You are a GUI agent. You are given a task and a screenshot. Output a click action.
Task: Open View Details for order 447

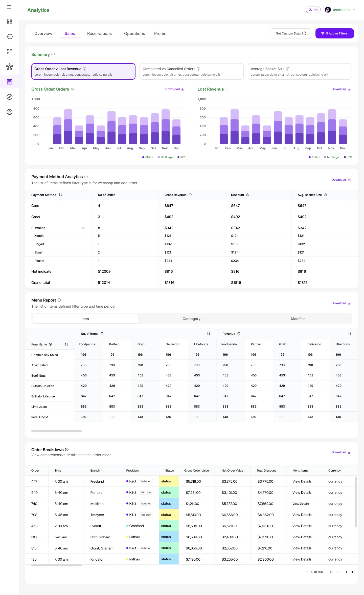click(302, 481)
